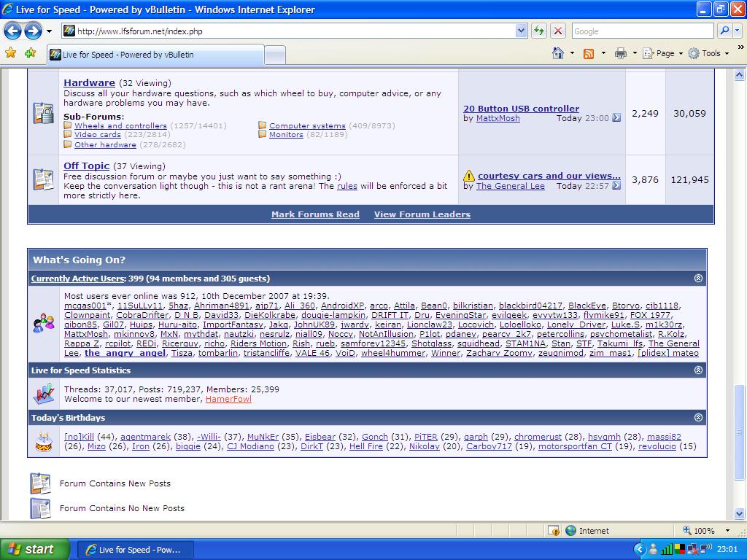This screenshot has width=747, height=560.
Task: Open the Other hardware sub-forum
Action: tap(105, 145)
